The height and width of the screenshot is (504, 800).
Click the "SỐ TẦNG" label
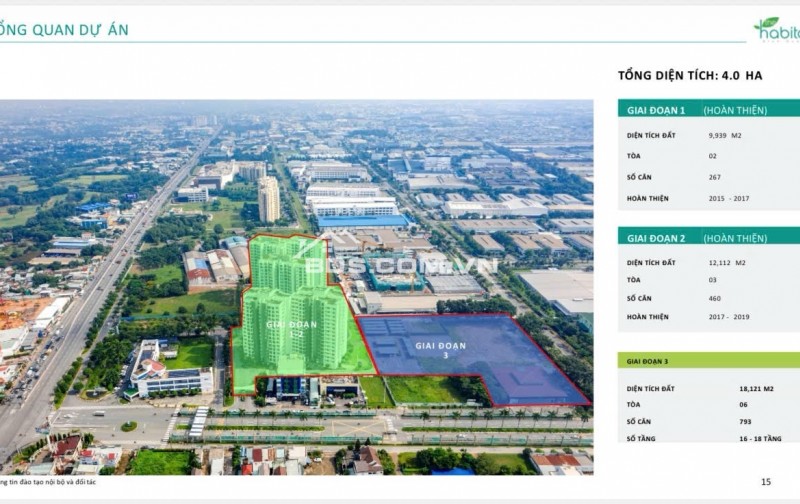641,438
